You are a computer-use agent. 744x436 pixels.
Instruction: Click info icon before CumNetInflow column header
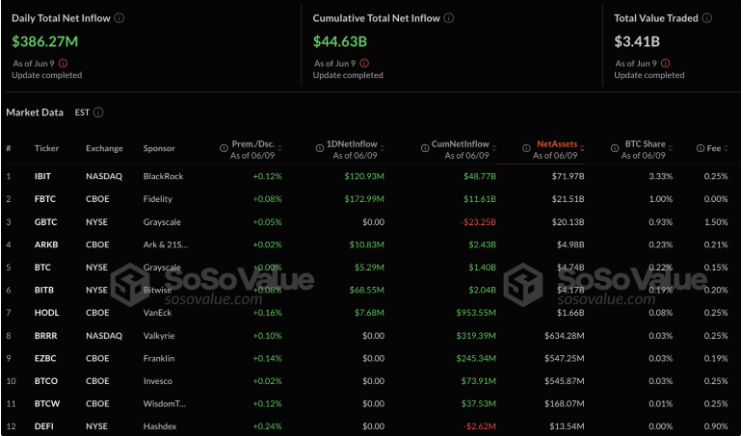425,148
